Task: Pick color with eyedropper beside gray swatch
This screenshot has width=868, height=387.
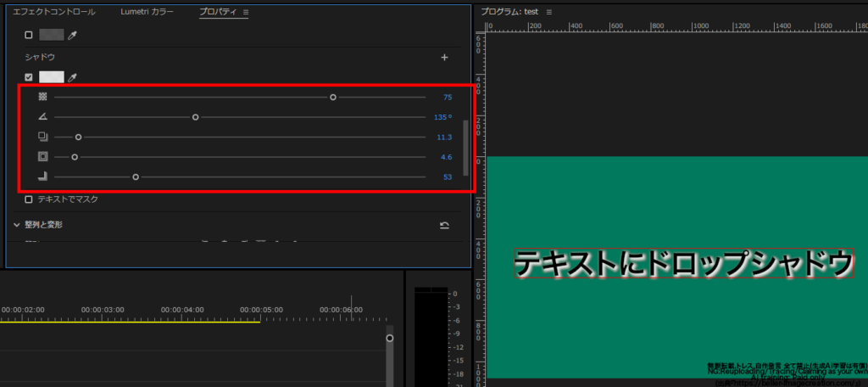Action: coord(72,35)
